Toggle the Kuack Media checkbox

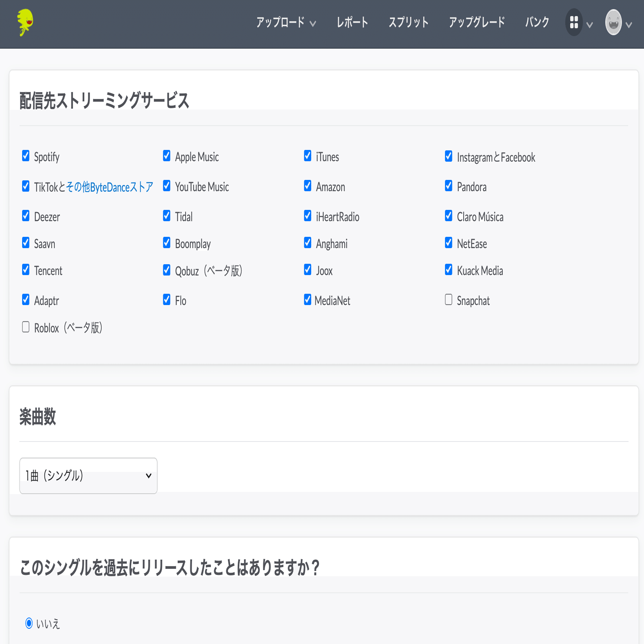point(448,269)
